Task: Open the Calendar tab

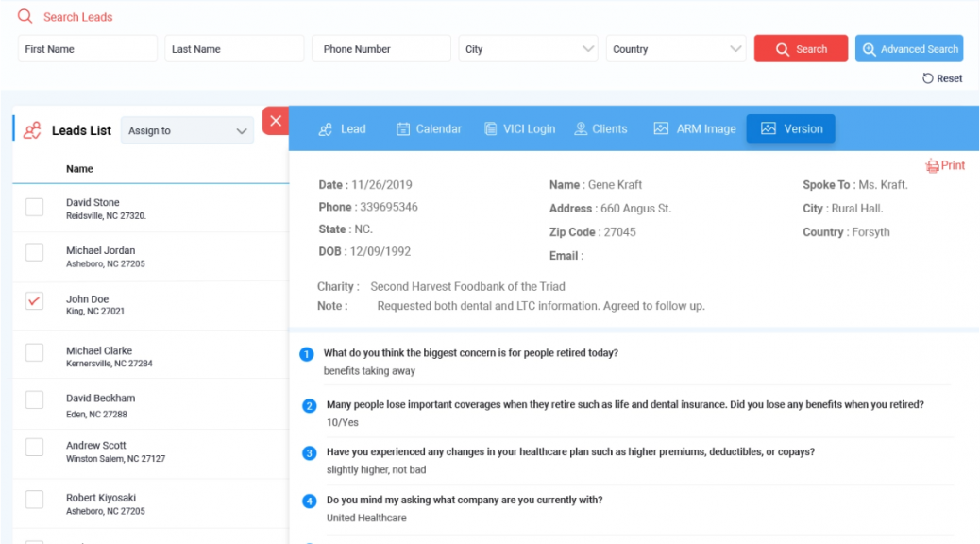Action: point(429,128)
